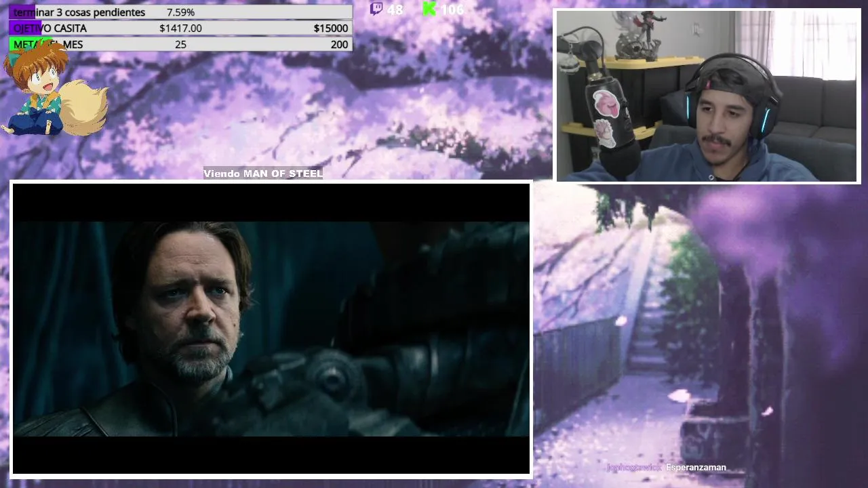This screenshot has width=868, height=488.
Task: Click the 'terminar 3 cosas pendientes' progress bar
Action: (x=180, y=12)
